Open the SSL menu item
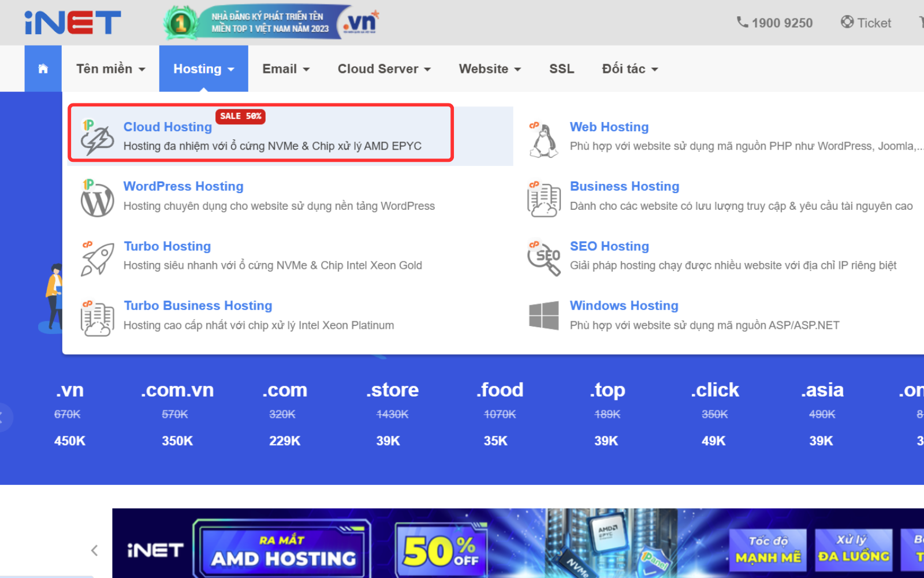Screen dimensions: 924x578 pyautogui.click(x=561, y=69)
